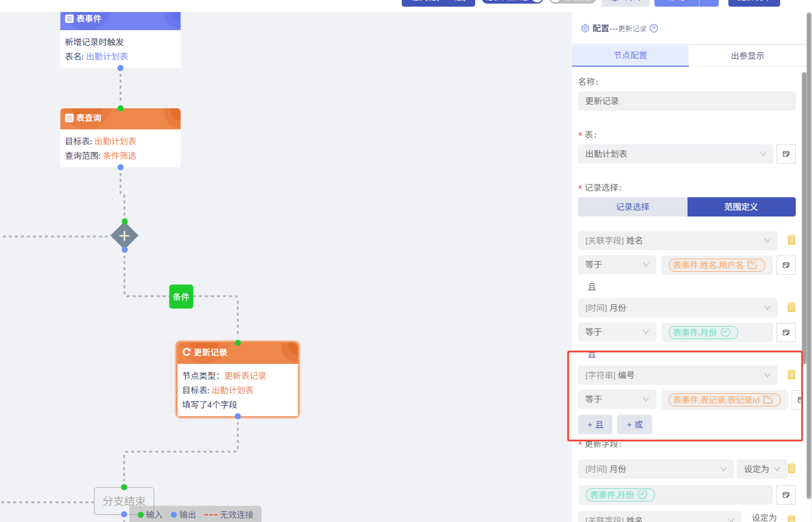
Task: Open value picker for 表事件.姓名.用户名
Action: 786,265
